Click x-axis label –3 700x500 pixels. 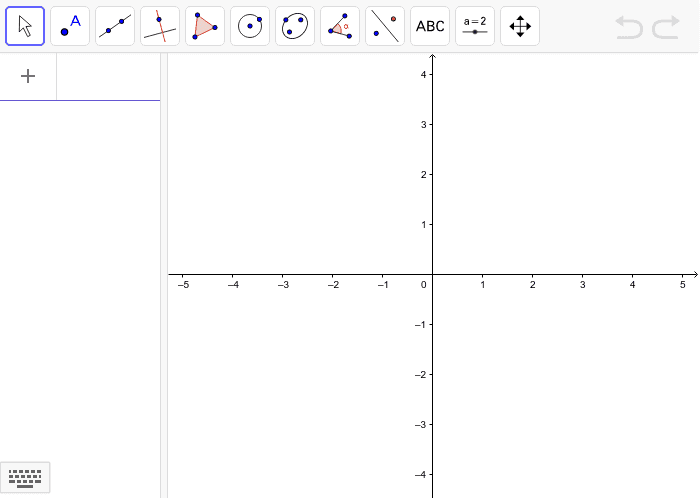click(x=283, y=285)
